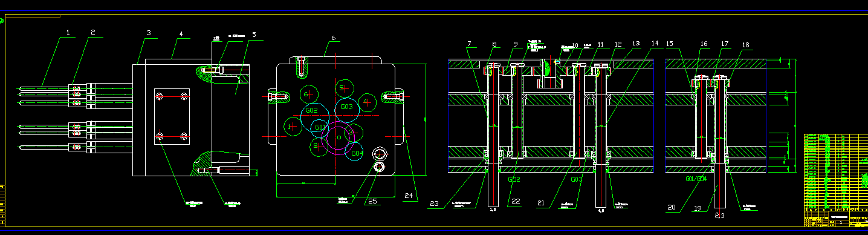Select part balloon number 11
This screenshot has width=868, height=235.
coord(601,44)
